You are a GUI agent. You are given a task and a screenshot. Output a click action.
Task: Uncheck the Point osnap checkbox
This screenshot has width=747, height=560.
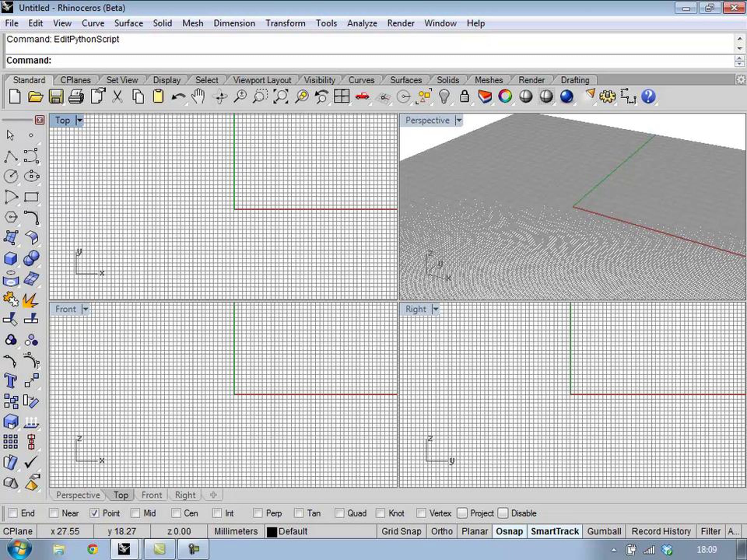click(x=94, y=513)
